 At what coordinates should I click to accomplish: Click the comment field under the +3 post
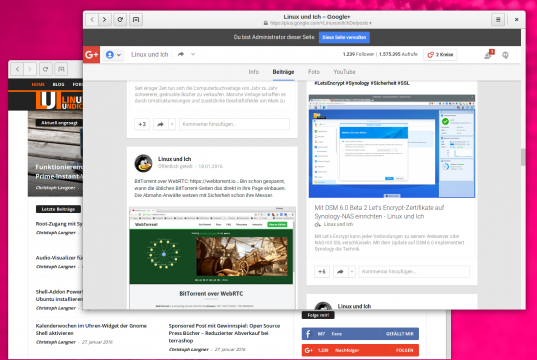pyautogui.click(x=234, y=124)
